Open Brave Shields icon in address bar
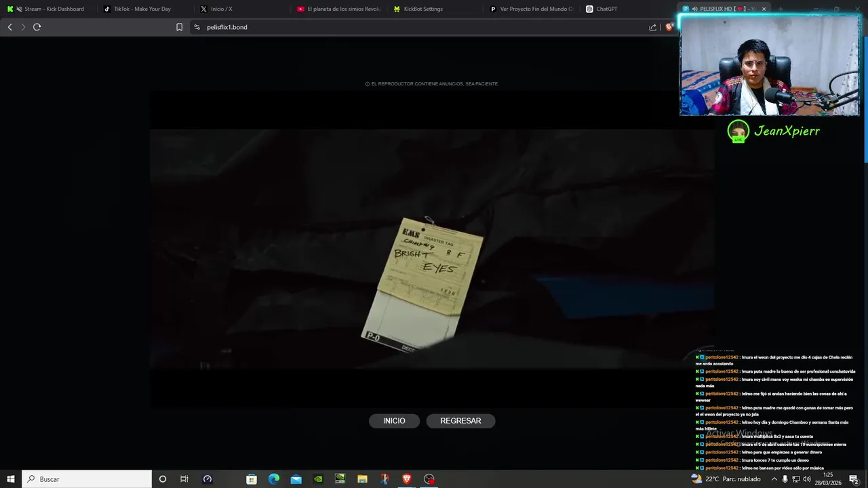Viewport: 868px width, 488px height. coord(669,27)
